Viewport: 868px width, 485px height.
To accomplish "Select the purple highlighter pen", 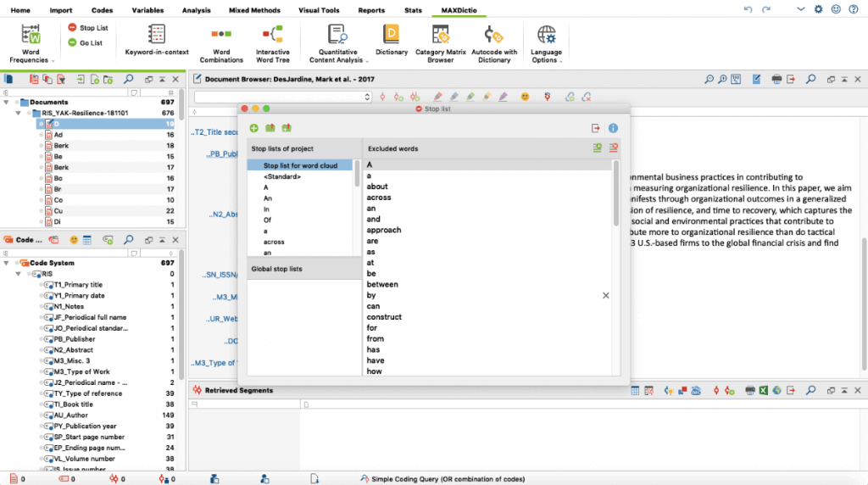I will [x=504, y=97].
